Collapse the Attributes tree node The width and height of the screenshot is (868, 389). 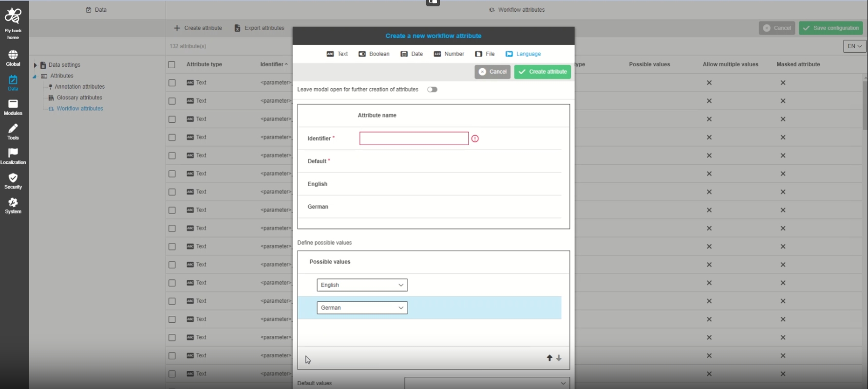pyautogui.click(x=35, y=76)
